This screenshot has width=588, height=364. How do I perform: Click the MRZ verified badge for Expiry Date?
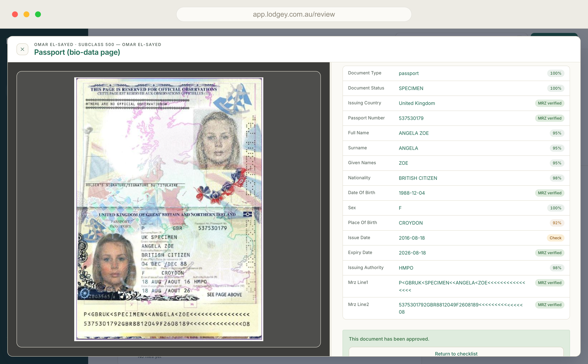pyautogui.click(x=550, y=253)
